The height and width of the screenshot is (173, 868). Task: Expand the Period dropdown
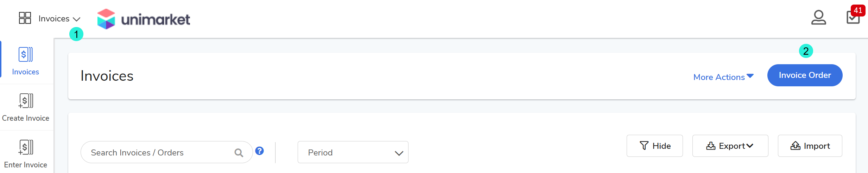tap(353, 152)
